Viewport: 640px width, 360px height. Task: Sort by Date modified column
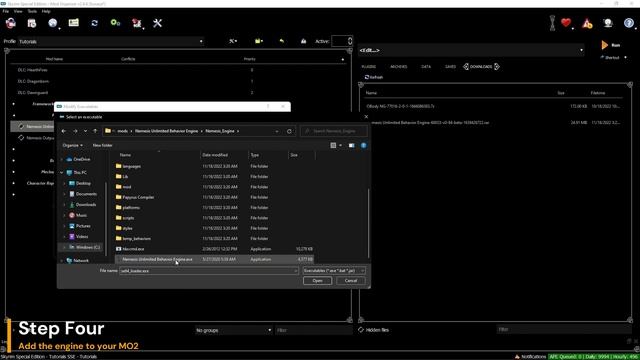click(x=215, y=155)
